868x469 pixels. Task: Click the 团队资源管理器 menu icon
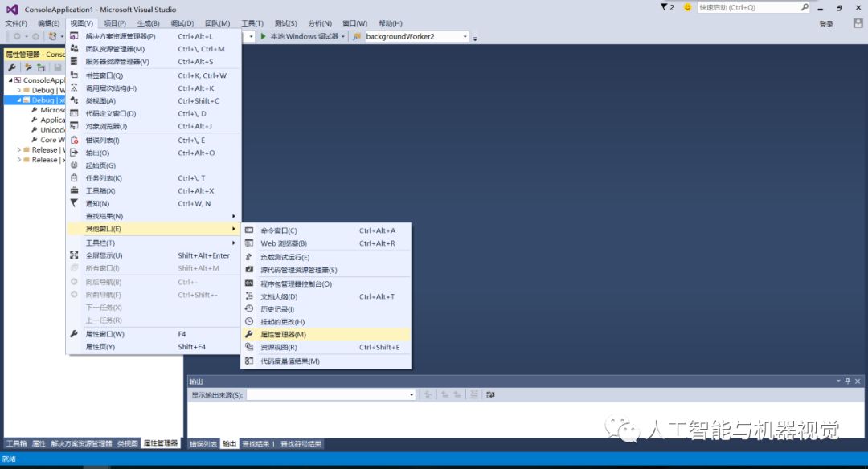coord(74,49)
